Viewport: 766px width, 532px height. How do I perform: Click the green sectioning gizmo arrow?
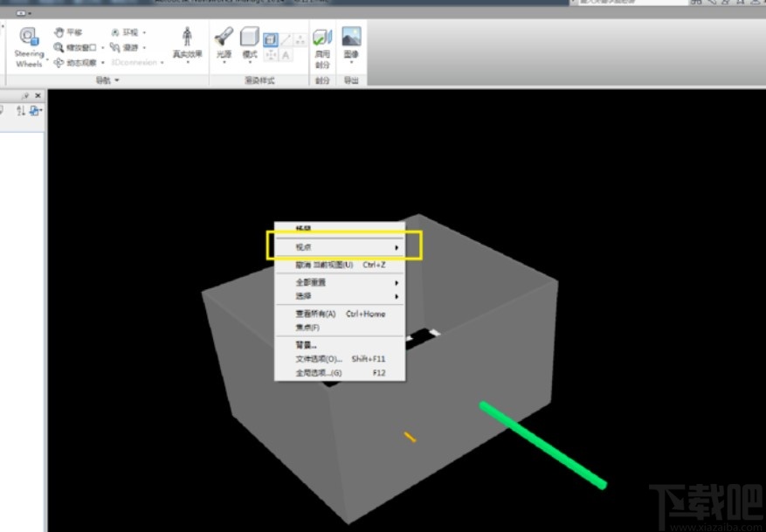pos(546,446)
